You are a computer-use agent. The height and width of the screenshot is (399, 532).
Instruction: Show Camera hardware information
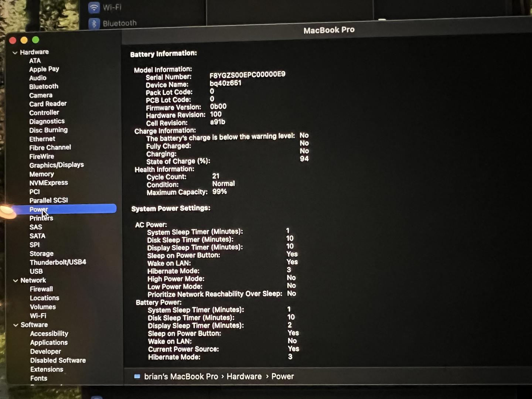(41, 95)
